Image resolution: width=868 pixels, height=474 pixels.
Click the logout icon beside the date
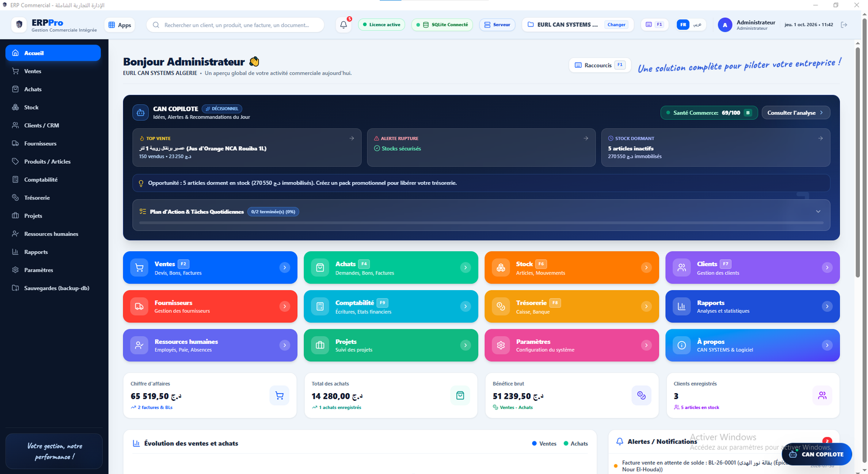[x=844, y=25]
